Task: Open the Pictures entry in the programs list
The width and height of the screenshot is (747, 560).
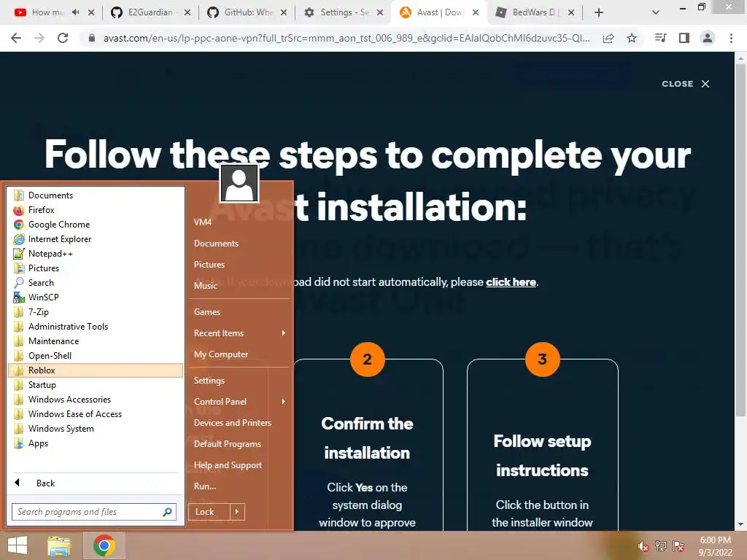Action: point(96,268)
